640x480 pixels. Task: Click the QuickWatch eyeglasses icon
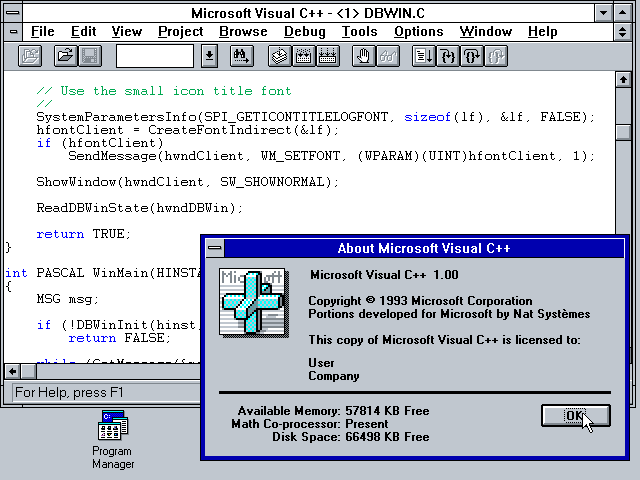click(x=387, y=56)
